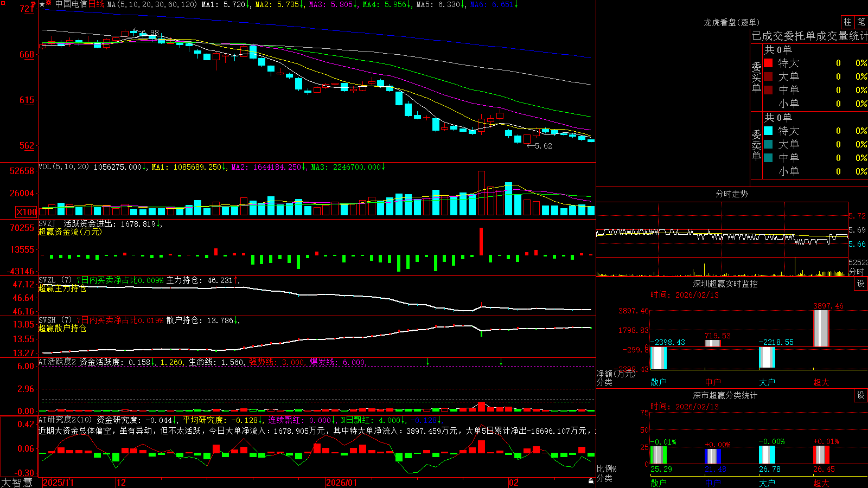Select the 龙虎看盘(逐单) panel title

(x=731, y=22)
